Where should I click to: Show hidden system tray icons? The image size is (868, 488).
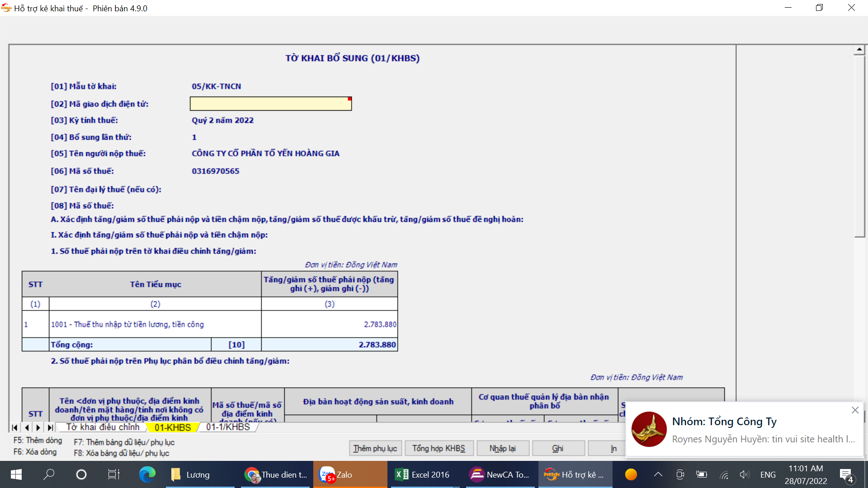point(658,474)
